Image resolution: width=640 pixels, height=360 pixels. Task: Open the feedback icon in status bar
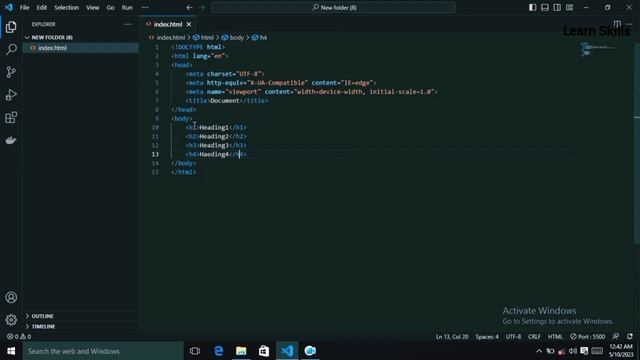point(616,336)
